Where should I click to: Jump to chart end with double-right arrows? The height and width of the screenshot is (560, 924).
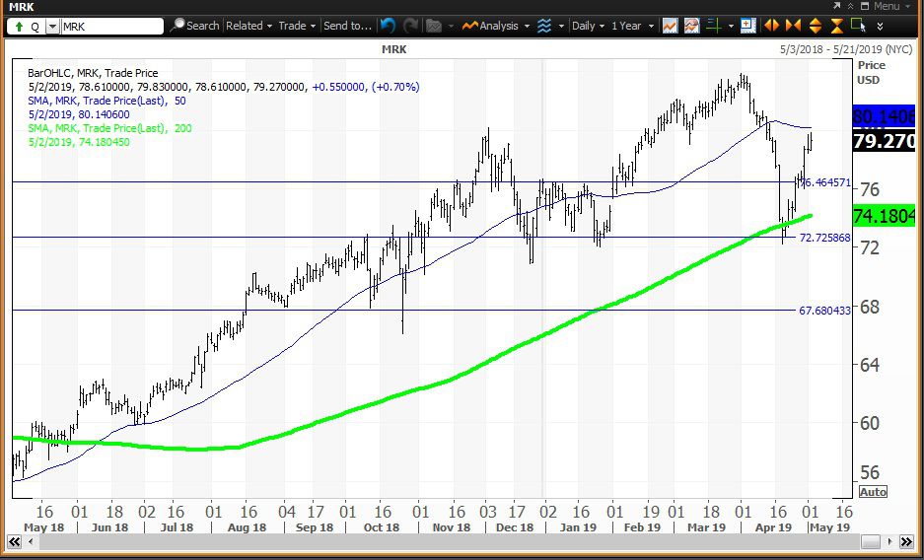[907, 541]
